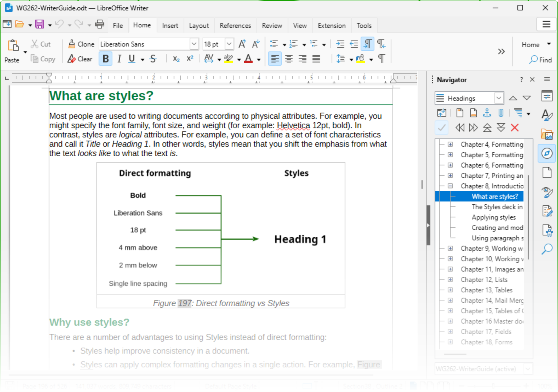Click the Print icon in top toolbar
Screen dimensions: 558x392
[x=100, y=24]
